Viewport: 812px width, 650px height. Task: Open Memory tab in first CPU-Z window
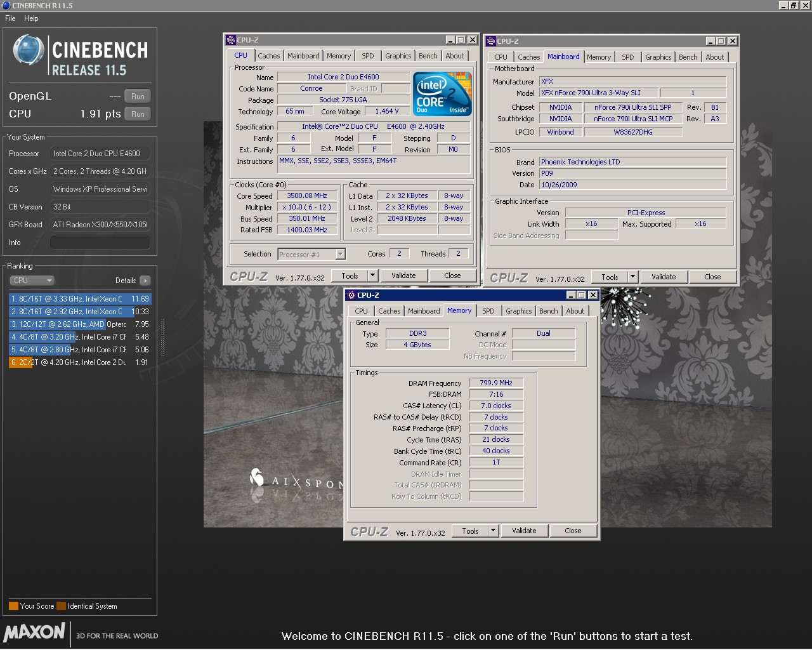click(x=339, y=56)
